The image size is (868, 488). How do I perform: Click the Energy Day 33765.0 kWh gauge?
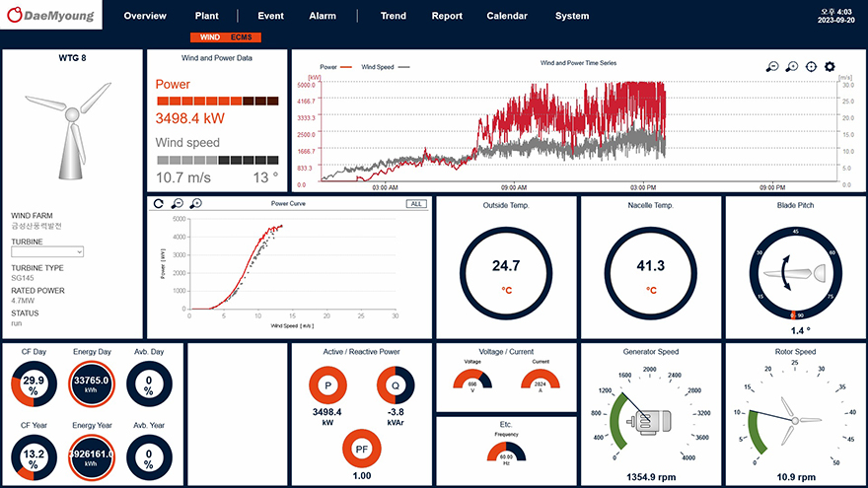(92, 383)
